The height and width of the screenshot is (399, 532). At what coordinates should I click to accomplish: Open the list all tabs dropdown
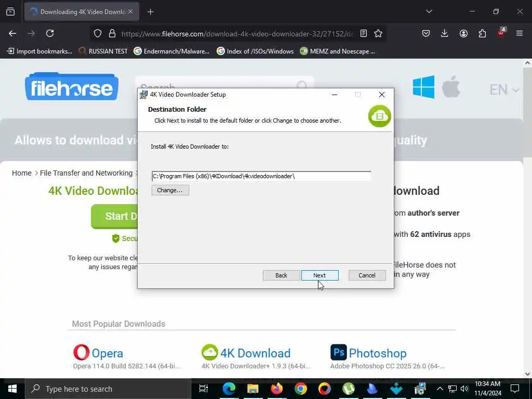point(429,11)
